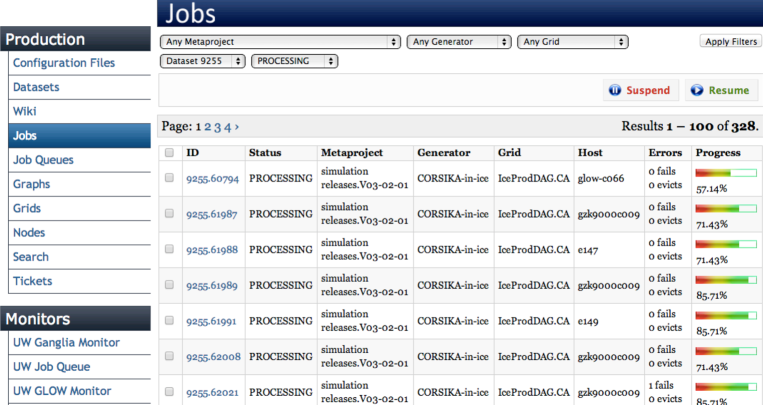
Task: Click the Resume play icon
Action: (x=697, y=90)
